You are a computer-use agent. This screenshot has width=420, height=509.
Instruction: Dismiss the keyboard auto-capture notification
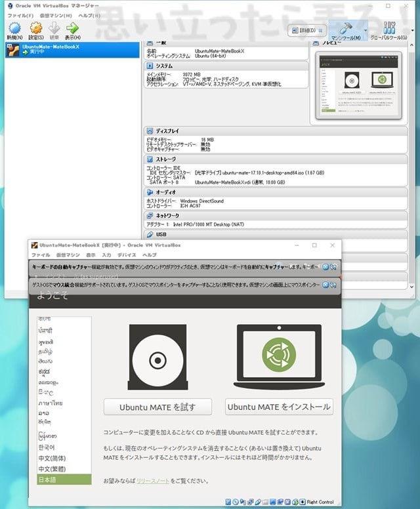click(325, 267)
